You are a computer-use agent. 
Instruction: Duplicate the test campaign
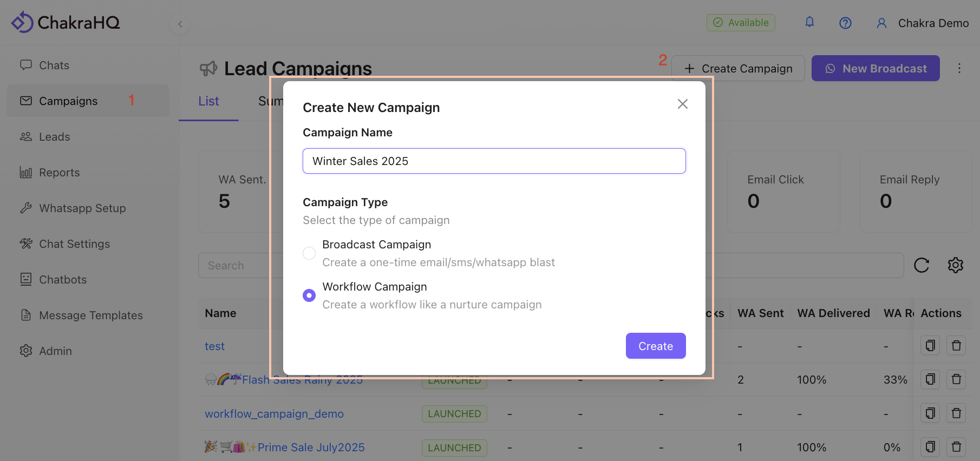tap(930, 345)
